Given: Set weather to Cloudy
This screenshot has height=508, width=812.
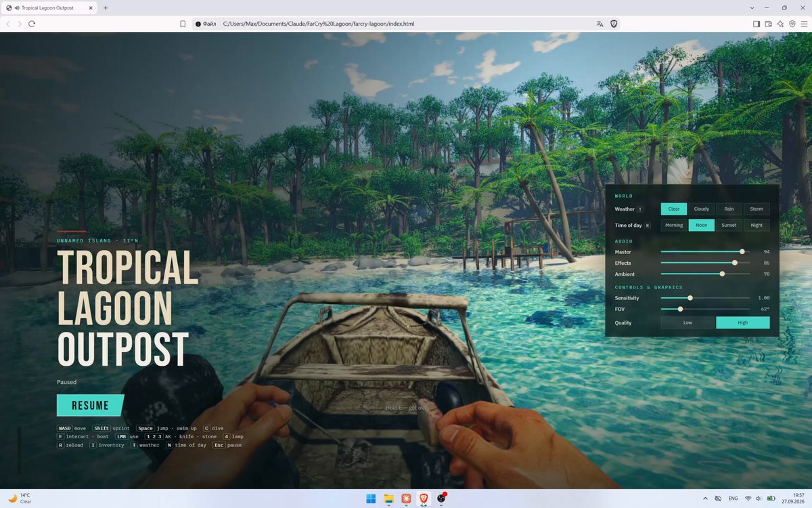Looking at the screenshot, I should coord(702,209).
